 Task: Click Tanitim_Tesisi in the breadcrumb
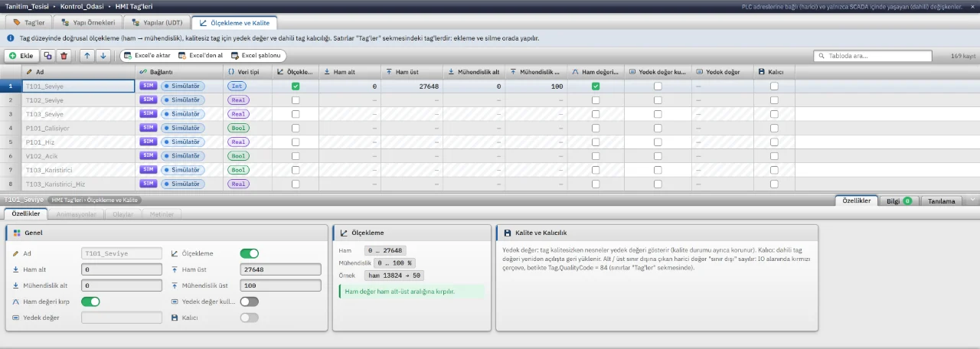[27, 6]
